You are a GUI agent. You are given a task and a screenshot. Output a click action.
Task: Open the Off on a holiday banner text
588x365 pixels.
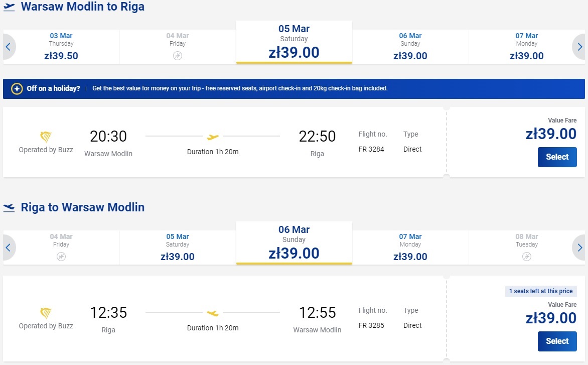[x=240, y=88]
